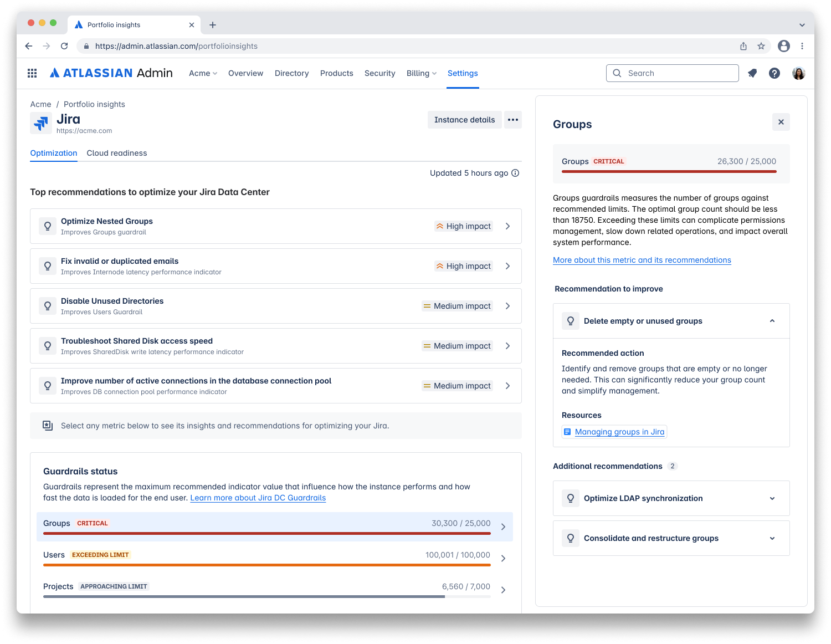Click the document icon before Managing groups in Jira
The width and height of the screenshot is (831, 644).
click(567, 431)
